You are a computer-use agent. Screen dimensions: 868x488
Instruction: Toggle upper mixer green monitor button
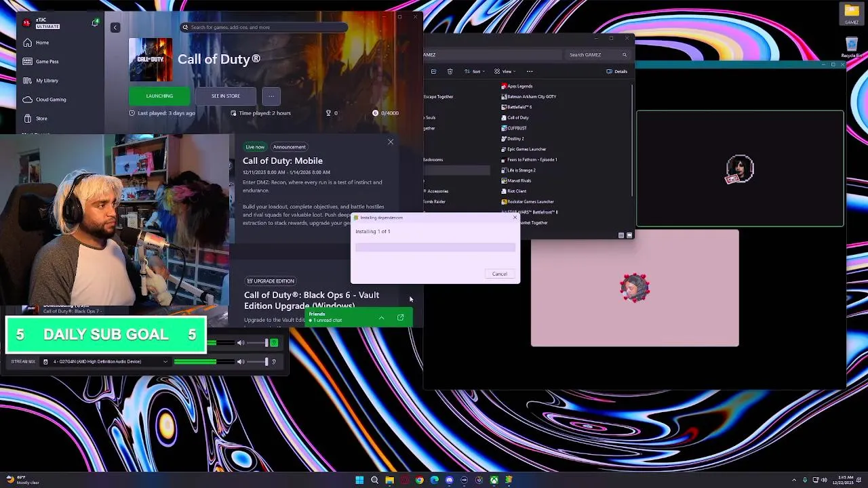[274, 343]
